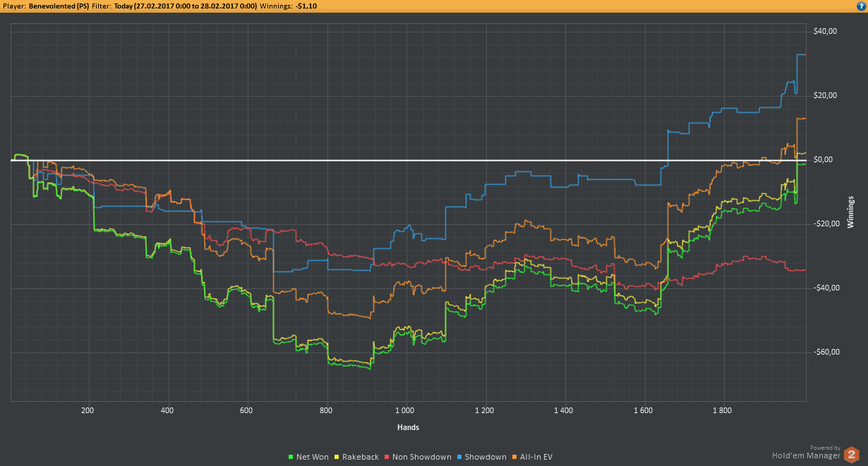Click the $20,00 axis label
This screenshot has width=868, height=466.
pos(825,96)
